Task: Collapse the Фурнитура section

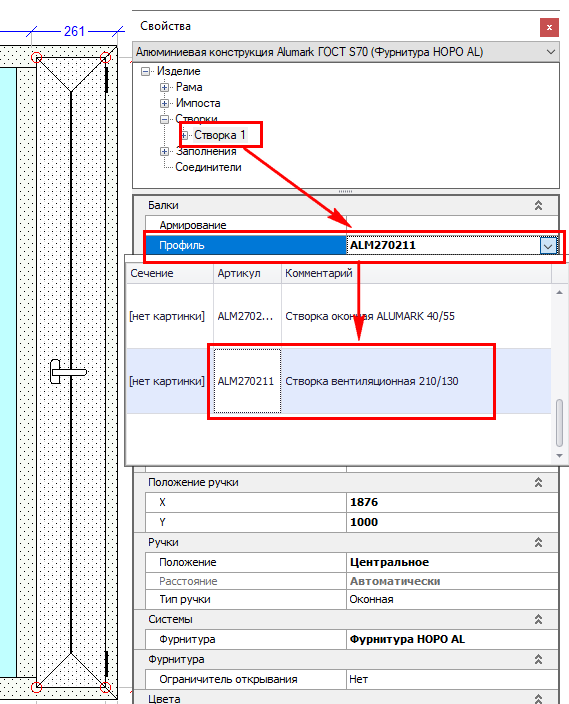Action: (x=538, y=660)
